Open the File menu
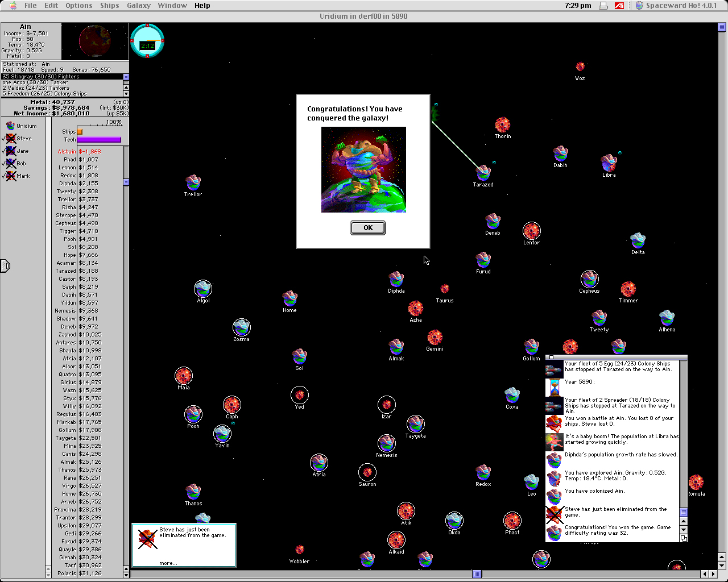Screen dimensions: 728x582 31,5
